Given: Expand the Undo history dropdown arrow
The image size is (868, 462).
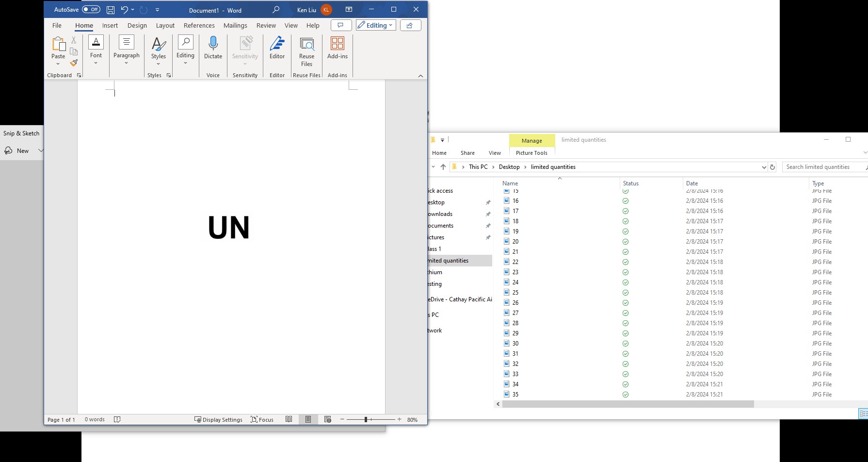Looking at the screenshot, I should point(133,10).
